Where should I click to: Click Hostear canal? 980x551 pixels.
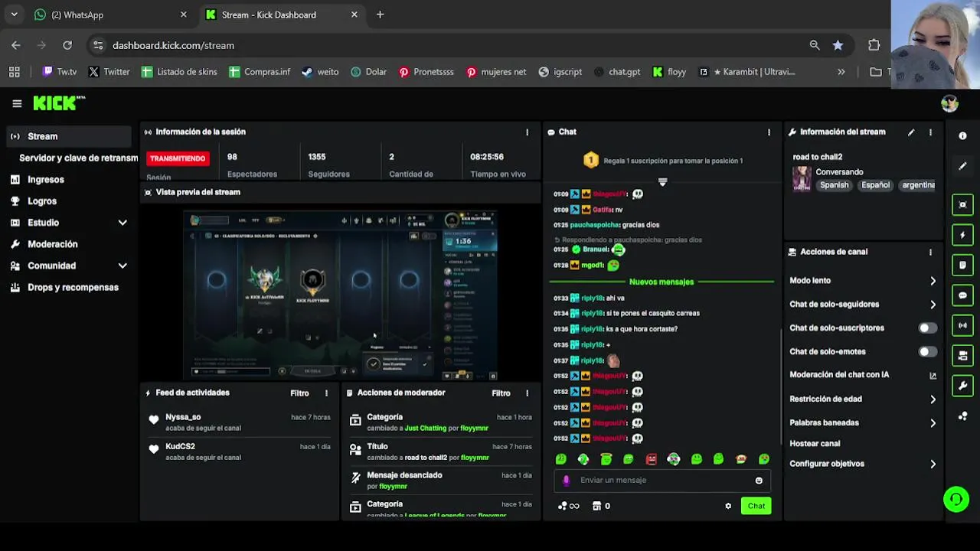(815, 444)
